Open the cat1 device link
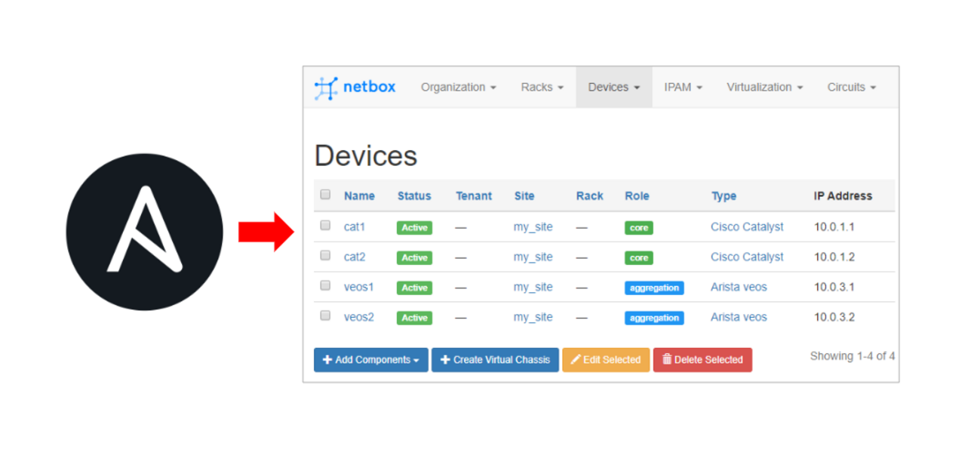Image resolution: width=980 pixels, height=468 pixels. [355, 227]
